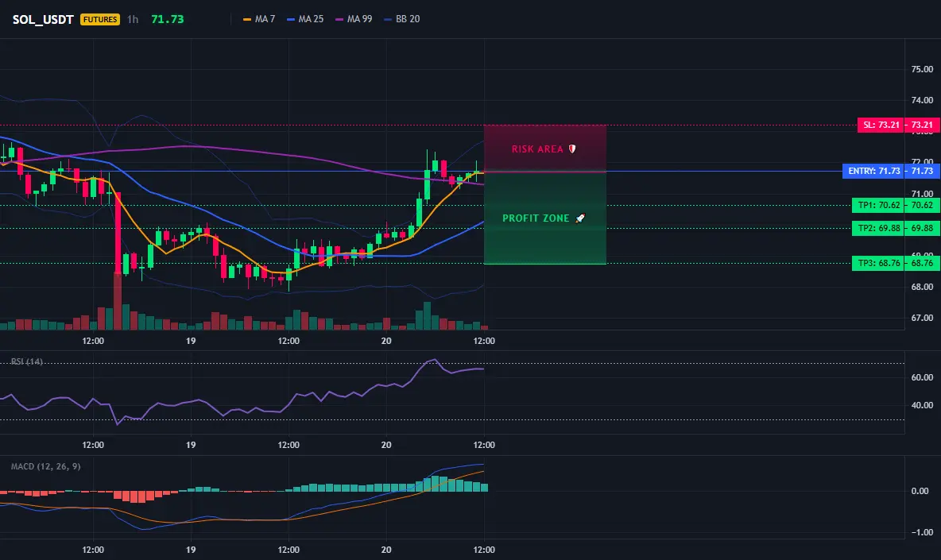Click the PROFIT ZONE text label
941x560 pixels.
tap(536, 218)
